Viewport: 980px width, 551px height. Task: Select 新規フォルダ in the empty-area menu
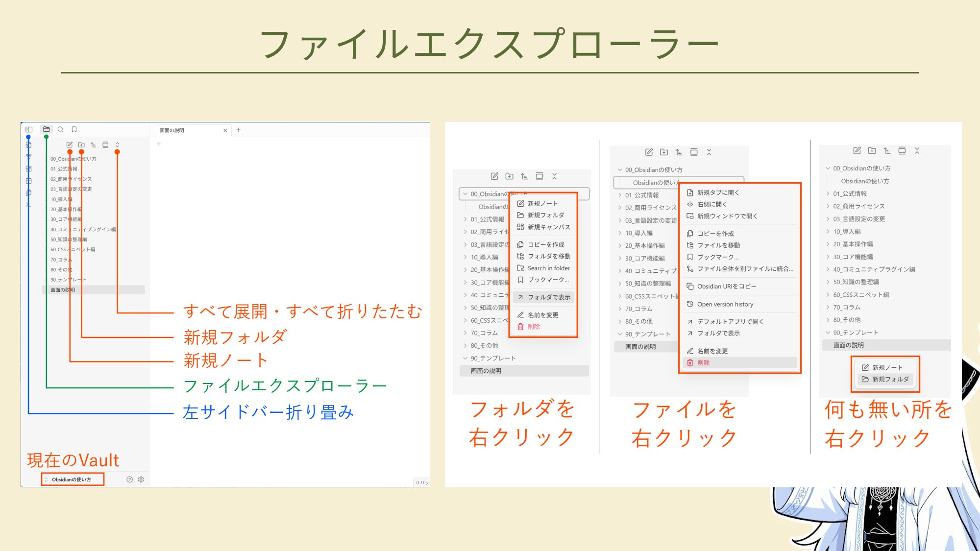click(x=890, y=379)
